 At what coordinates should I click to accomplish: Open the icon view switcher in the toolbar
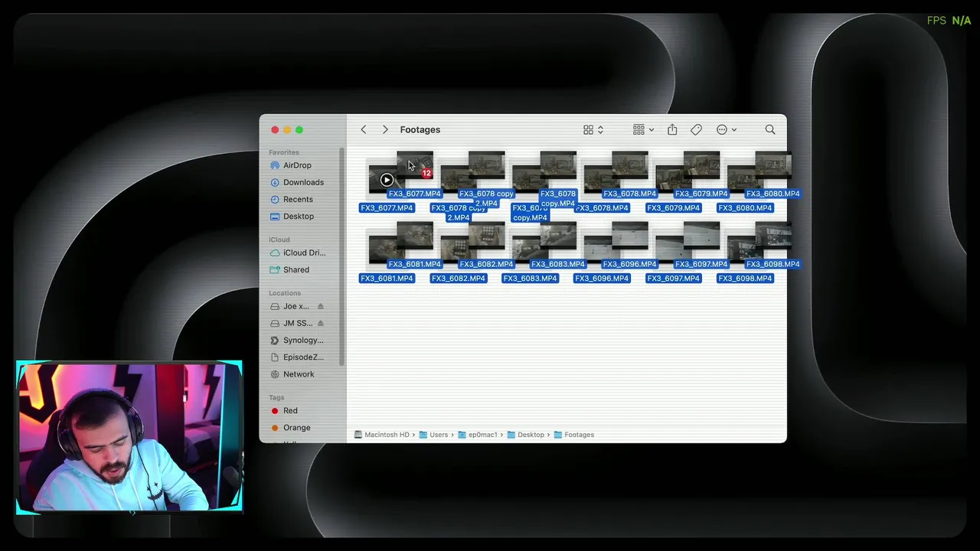coord(593,130)
